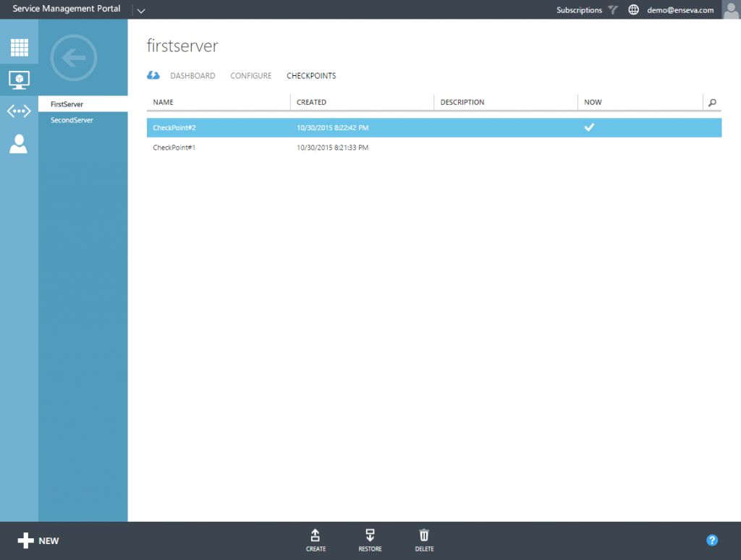Click the firstserver page heading
This screenshot has width=741, height=560.
(182, 46)
